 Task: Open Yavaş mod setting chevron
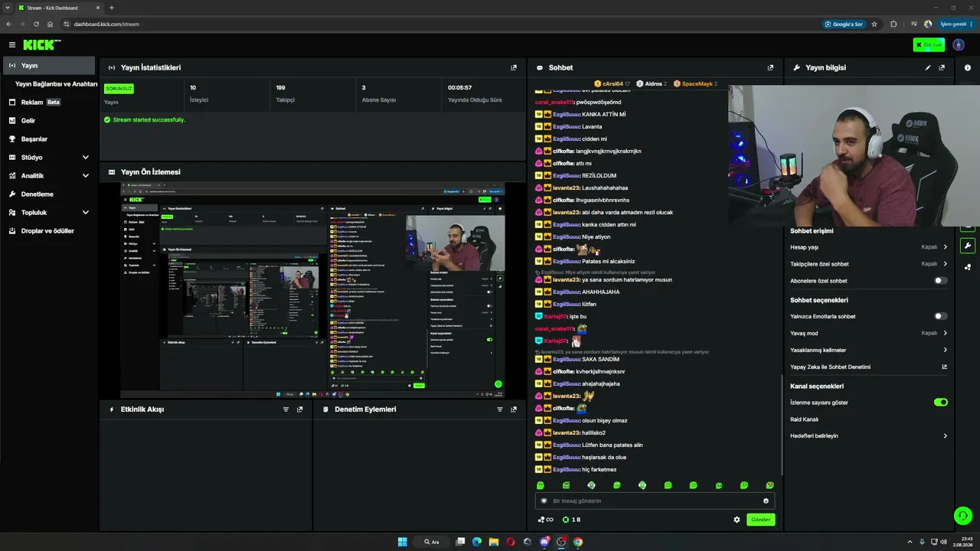[x=945, y=333]
